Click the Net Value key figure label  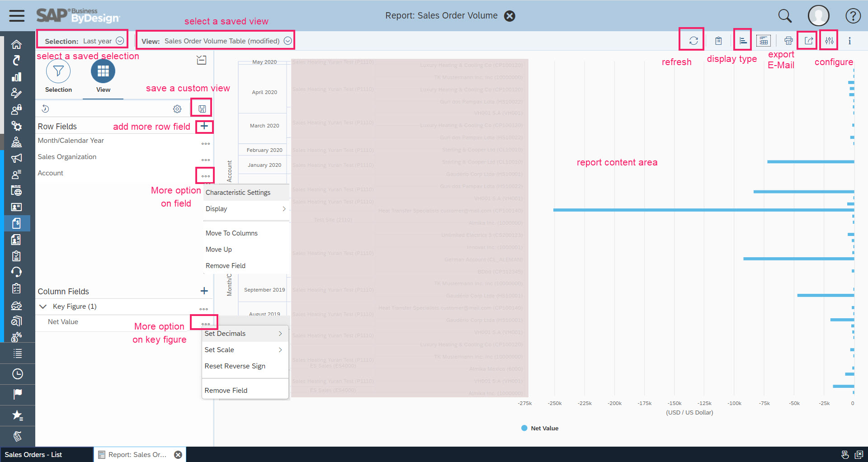tap(63, 322)
